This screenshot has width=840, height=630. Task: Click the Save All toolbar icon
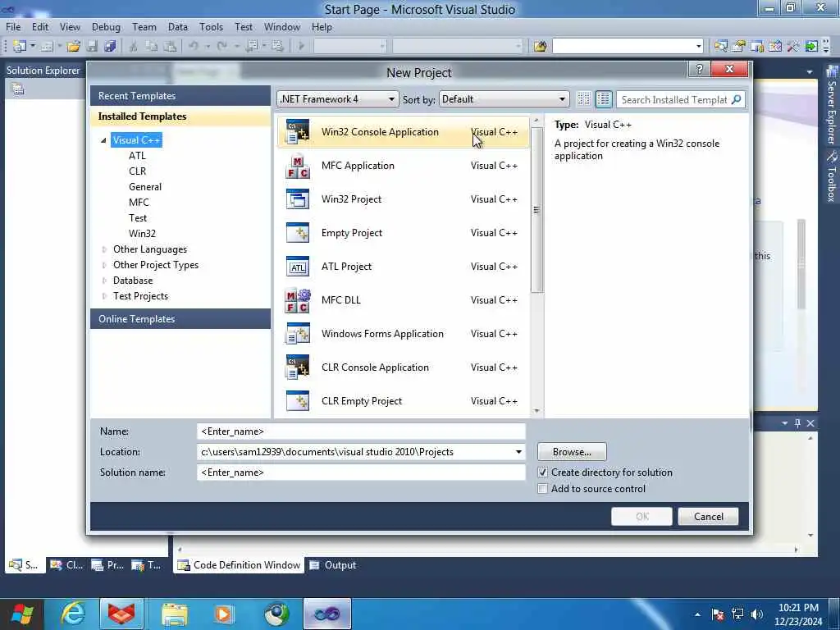pos(111,46)
